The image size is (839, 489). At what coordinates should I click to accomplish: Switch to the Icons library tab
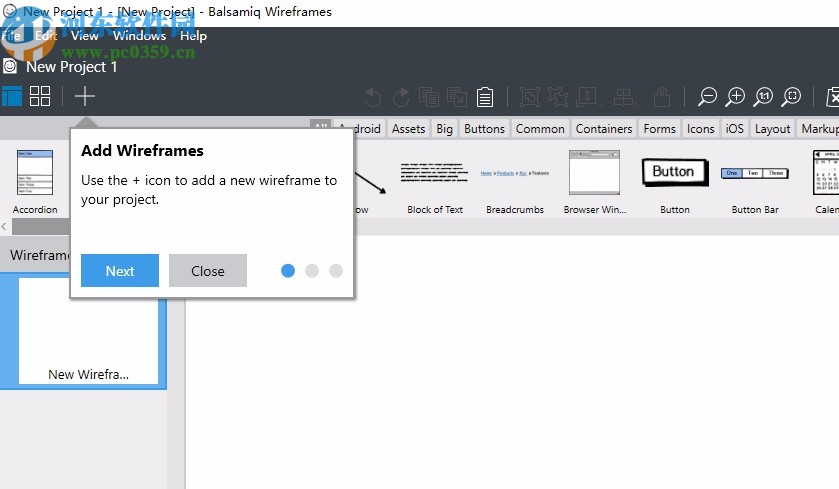coord(700,129)
